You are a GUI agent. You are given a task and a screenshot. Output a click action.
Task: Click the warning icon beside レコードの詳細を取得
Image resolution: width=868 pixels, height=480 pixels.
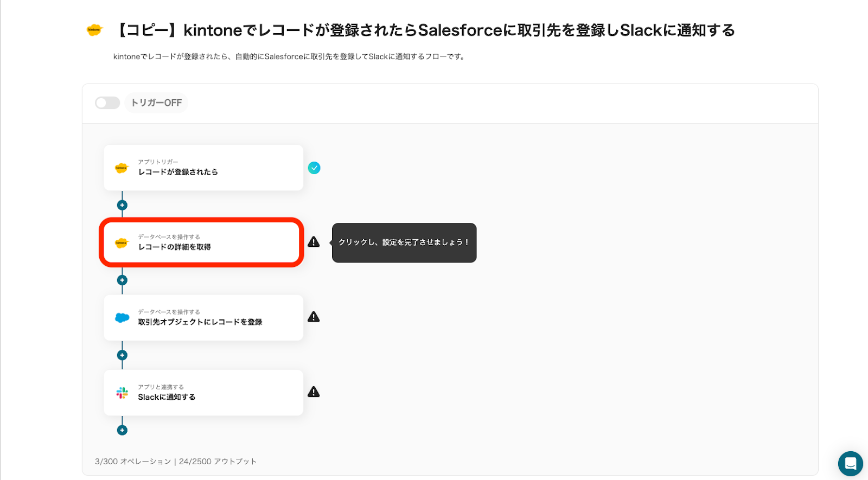click(x=314, y=242)
